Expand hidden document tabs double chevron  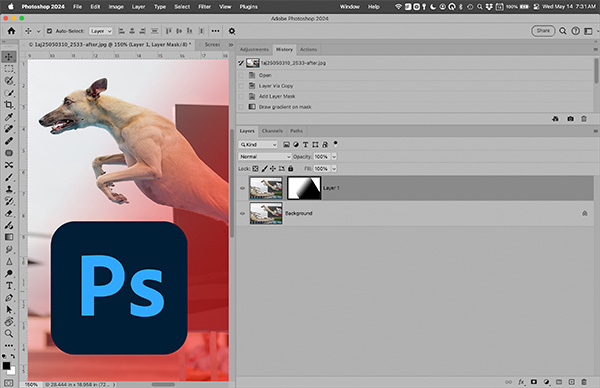231,44
